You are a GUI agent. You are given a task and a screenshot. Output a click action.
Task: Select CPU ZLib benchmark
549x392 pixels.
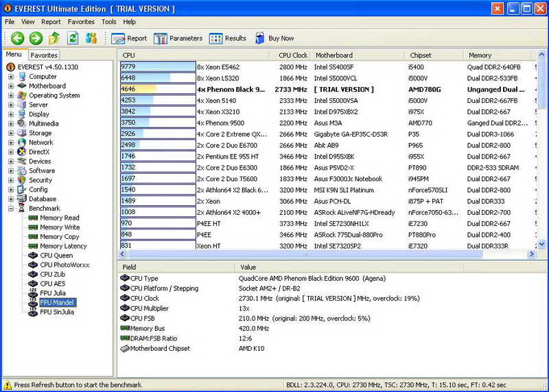pos(53,275)
